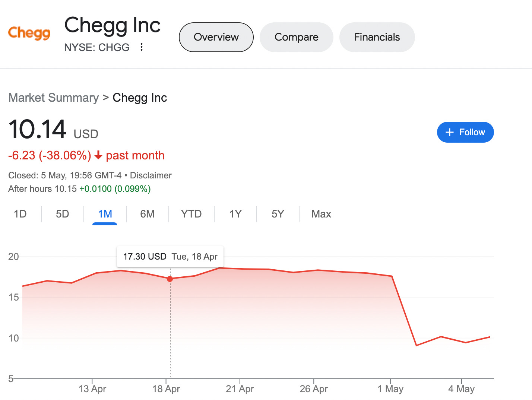Click the 17.30 USD tooltip box
The image size is (532, 400).
(170, 256)
